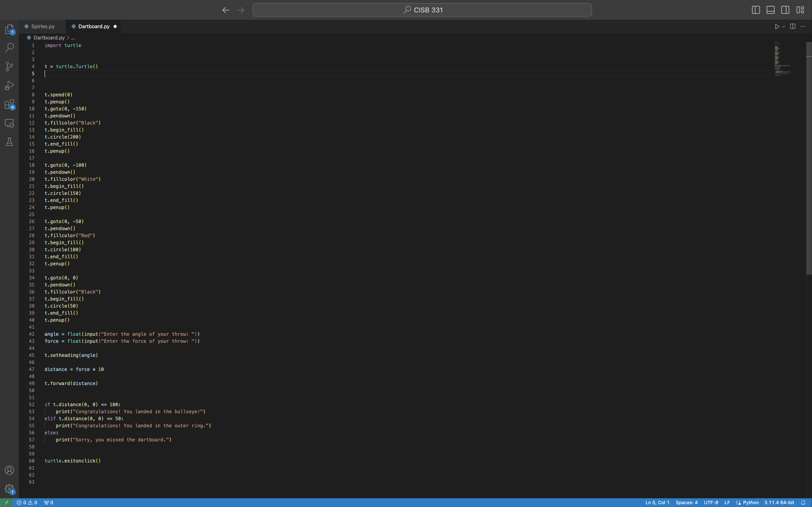Open the Run and Debug view

pos(9,85)
